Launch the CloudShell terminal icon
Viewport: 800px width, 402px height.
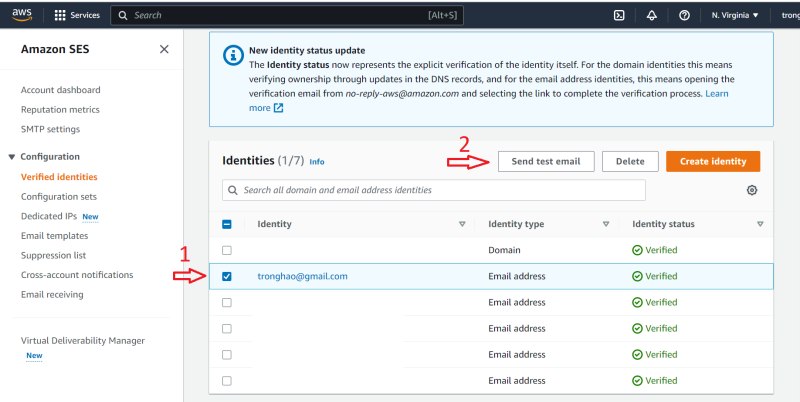point(619,15)
